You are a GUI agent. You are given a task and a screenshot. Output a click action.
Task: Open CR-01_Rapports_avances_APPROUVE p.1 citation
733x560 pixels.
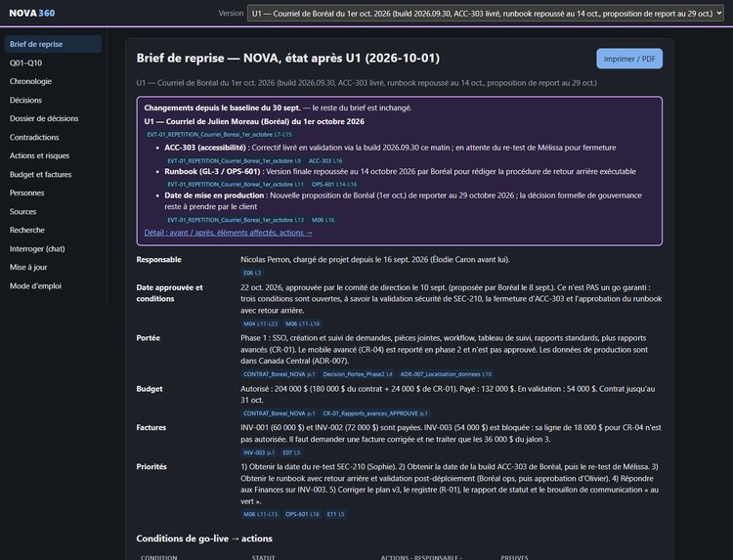click(375, 413)
